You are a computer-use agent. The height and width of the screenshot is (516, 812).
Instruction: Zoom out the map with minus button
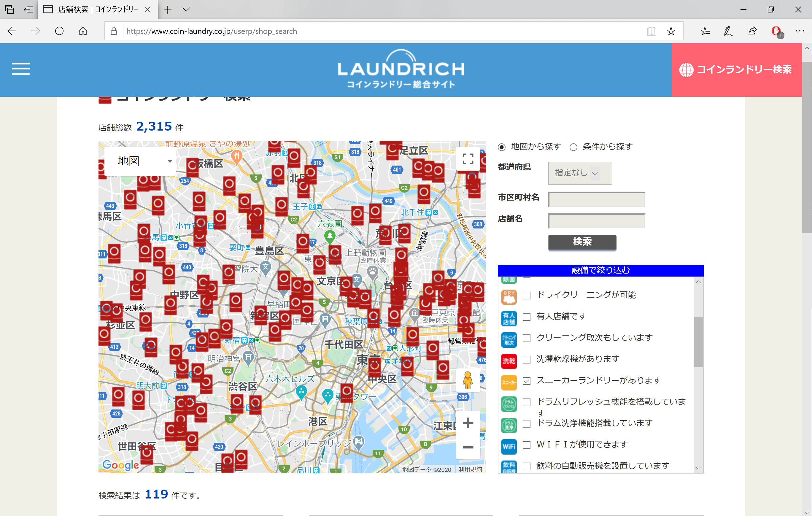click(x=468, y=447)
